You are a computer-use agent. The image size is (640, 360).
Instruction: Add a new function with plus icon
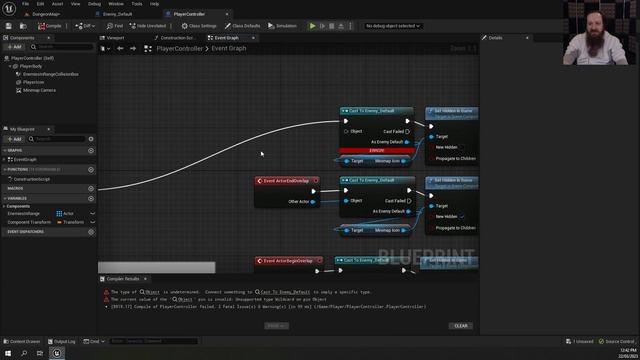pos(91,169)
